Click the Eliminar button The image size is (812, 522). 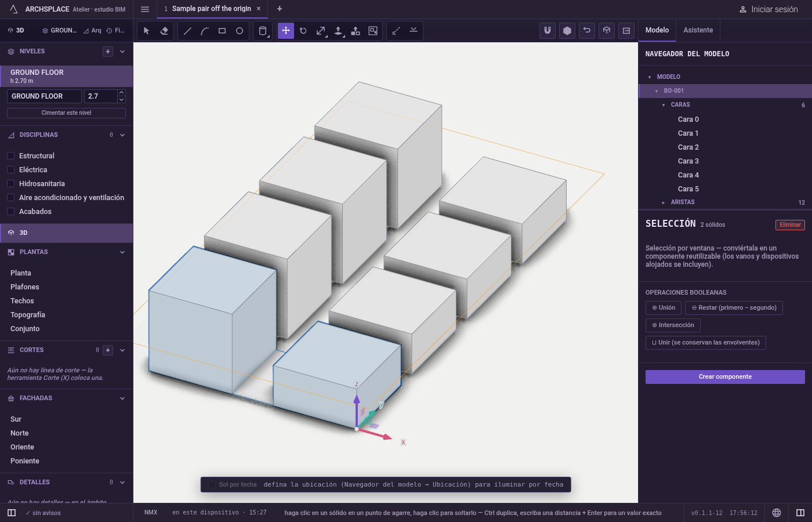790,225
